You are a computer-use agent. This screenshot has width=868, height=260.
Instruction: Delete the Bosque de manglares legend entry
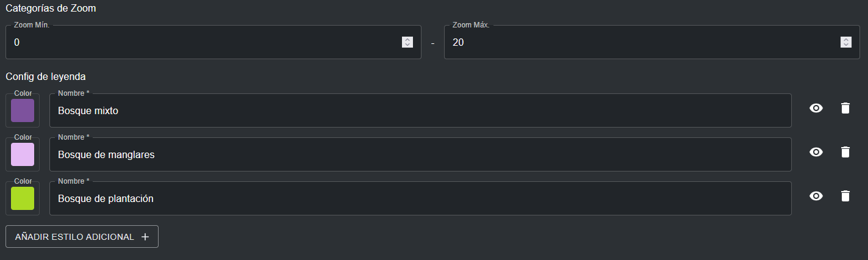[845, 153]
